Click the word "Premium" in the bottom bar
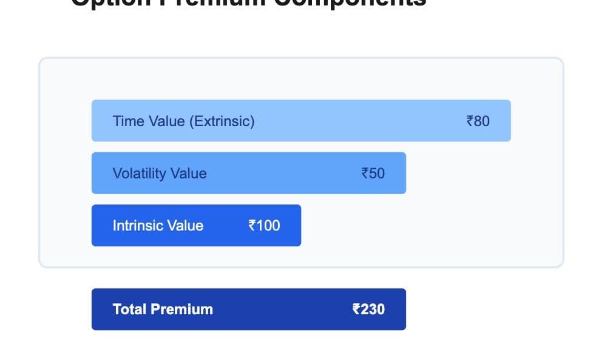 182,309
